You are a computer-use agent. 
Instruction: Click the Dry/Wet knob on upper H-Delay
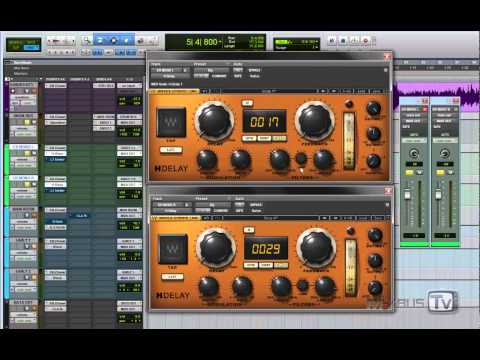[374, 108]
